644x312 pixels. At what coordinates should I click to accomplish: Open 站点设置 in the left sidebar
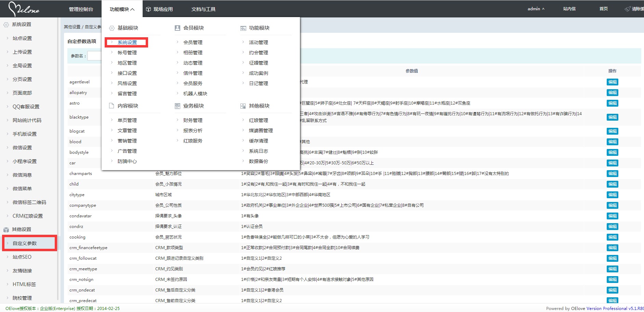pyautogui.click(x=22, y=38)
